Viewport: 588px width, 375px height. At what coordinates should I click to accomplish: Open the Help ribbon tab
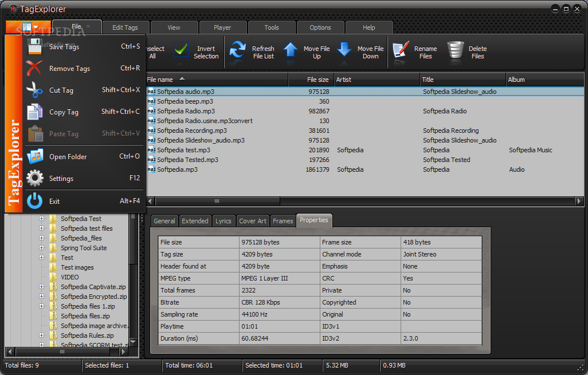click(369, 27)
